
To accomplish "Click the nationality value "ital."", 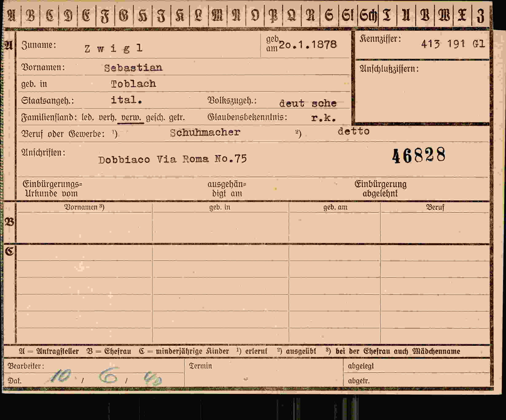I will (126, 100).
